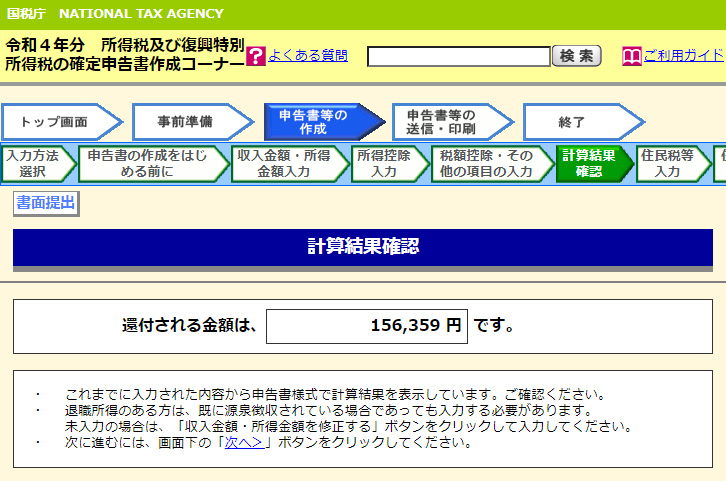This screenshot has width=726, height=481.
Task: Click the green 計算結果確認 sub-step
Action: pyautogui.click(x=590, y=164)
